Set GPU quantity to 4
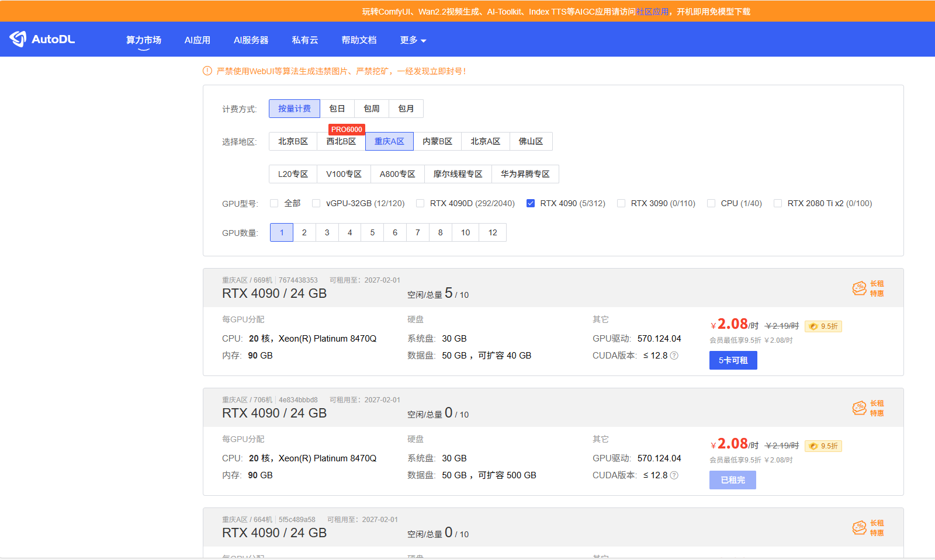This screenshot has width=935, height=560. pos(349,232)
